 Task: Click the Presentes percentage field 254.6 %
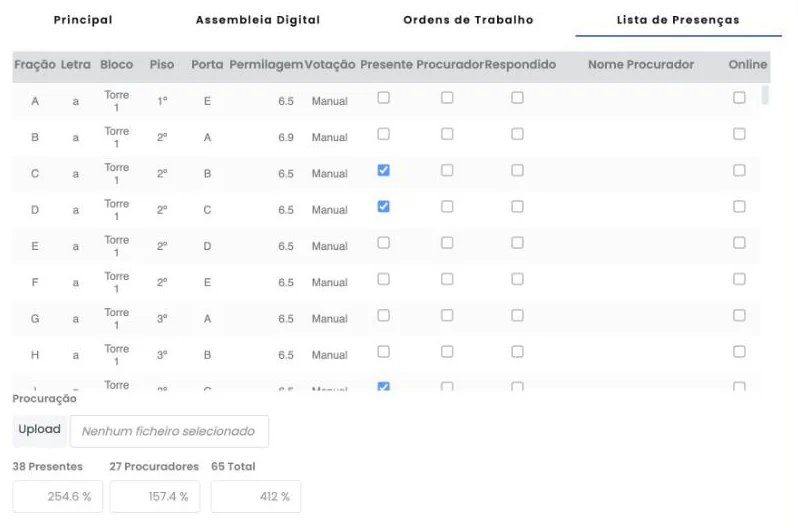point(58,496)
